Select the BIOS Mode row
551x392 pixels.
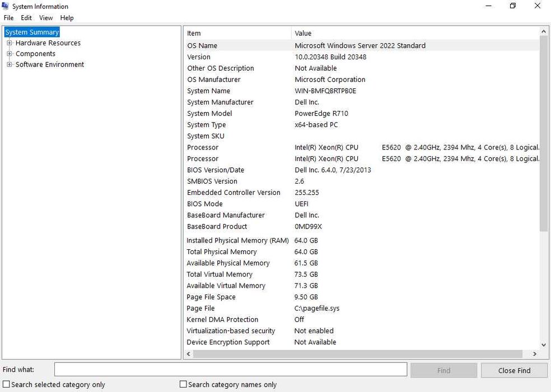tap(362, 203)
